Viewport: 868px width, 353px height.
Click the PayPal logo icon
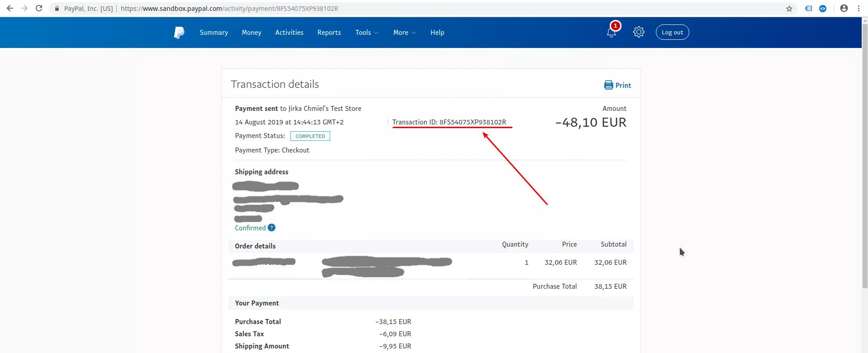(x=179, y=33)
